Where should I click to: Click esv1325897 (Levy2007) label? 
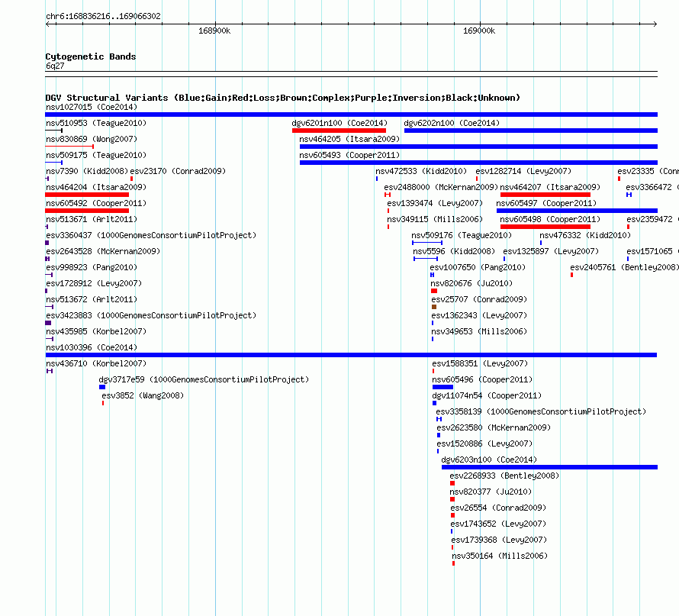(552, 251)
